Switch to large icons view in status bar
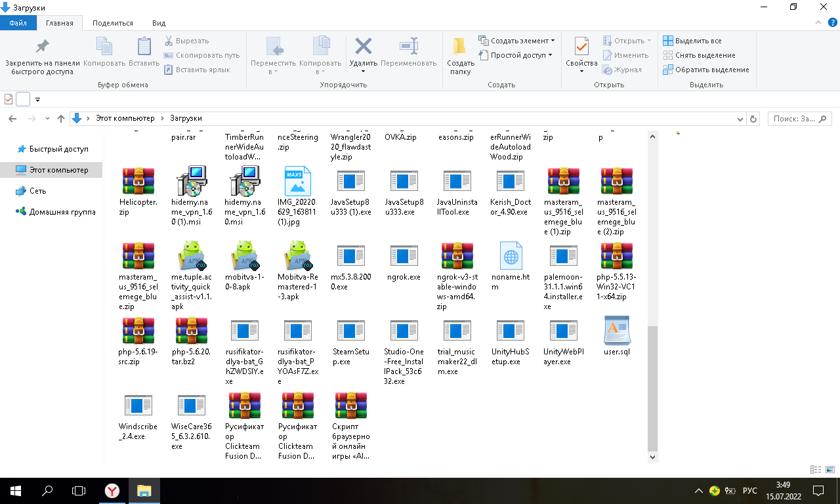The image size is (840, 504). click(x=830, y=469)
